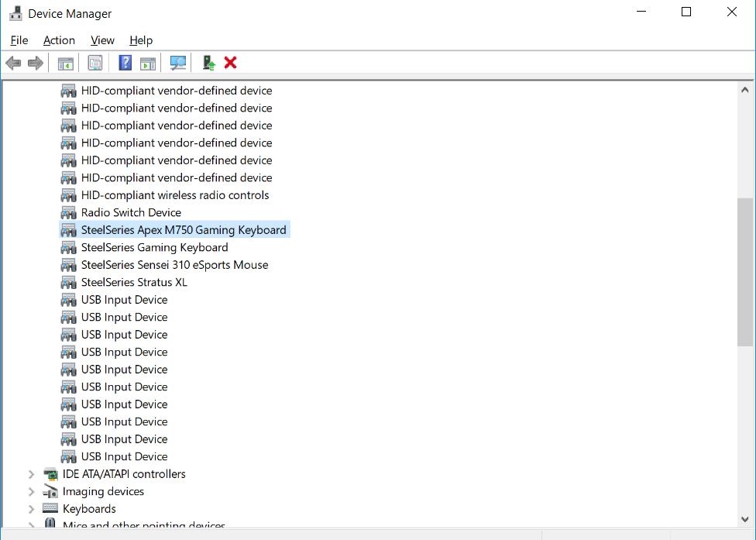The height and width of the screenshot is (540, 756).
Task: Open the File menu
Action: coord(19,40)
